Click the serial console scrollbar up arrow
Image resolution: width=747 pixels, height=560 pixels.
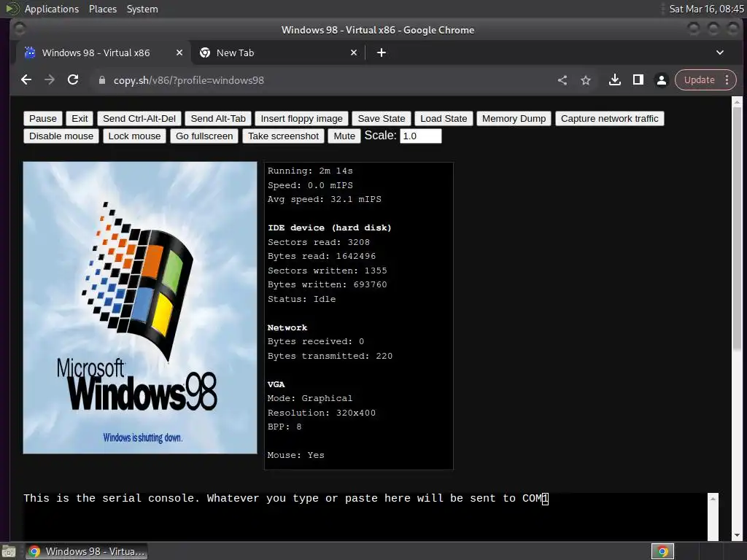(x=713, y=499)
